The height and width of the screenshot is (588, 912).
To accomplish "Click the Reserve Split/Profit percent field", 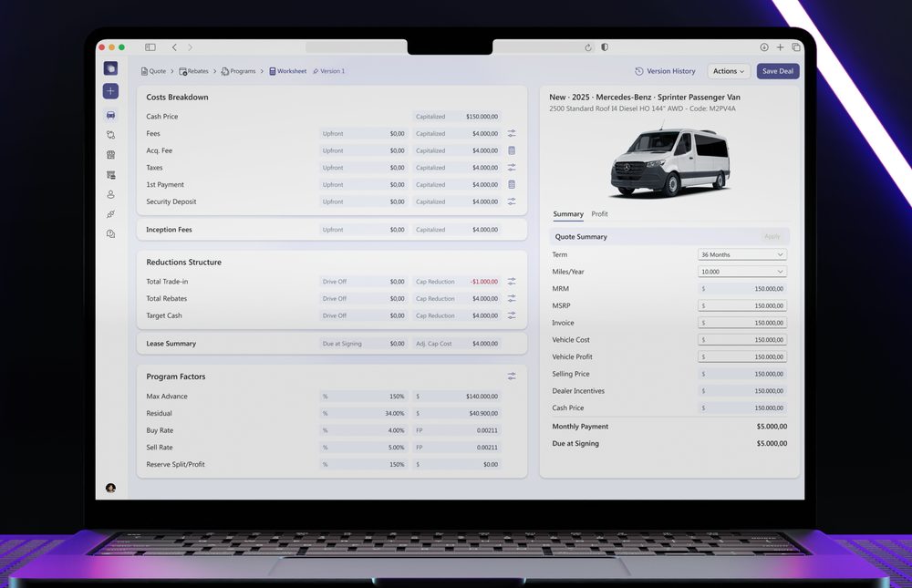I will [364, 465].
